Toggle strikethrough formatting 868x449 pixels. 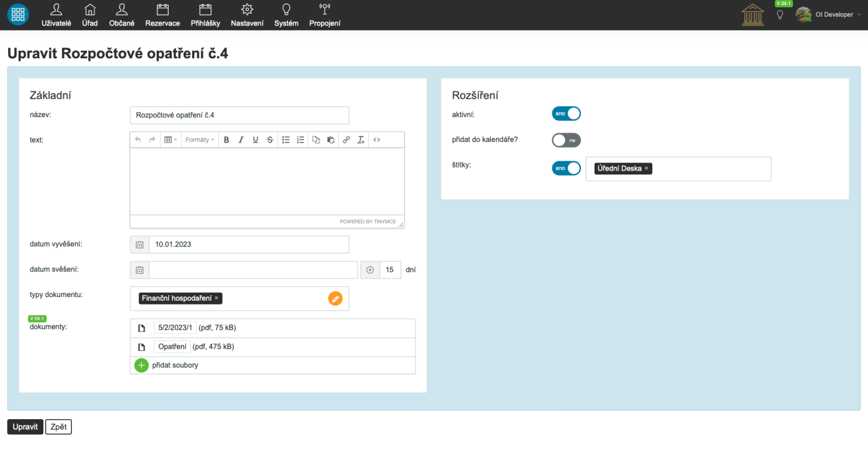click(270, 140)
